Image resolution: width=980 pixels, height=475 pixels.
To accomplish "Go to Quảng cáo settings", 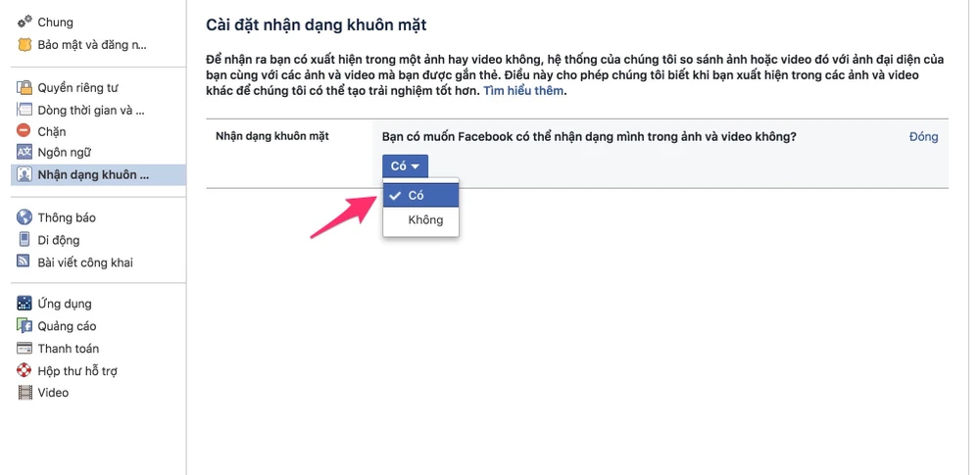I will 67,325.
